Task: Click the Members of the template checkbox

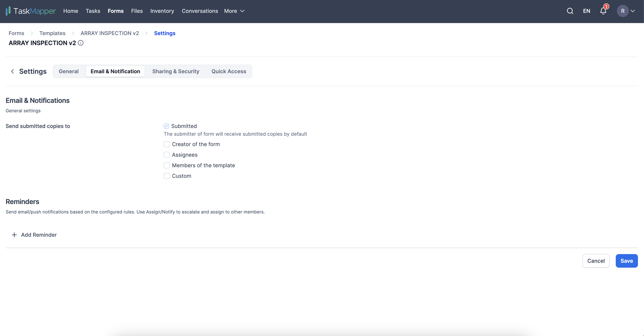Action: (x=166, y=165)
